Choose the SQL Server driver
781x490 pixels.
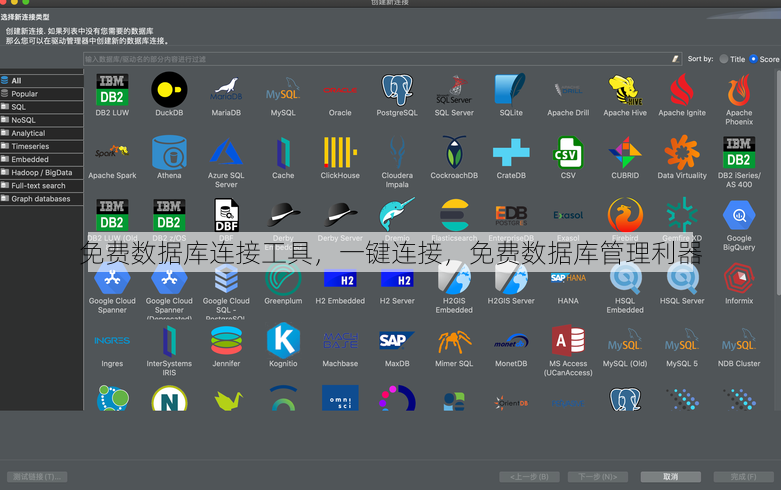(x=454, y=90)
